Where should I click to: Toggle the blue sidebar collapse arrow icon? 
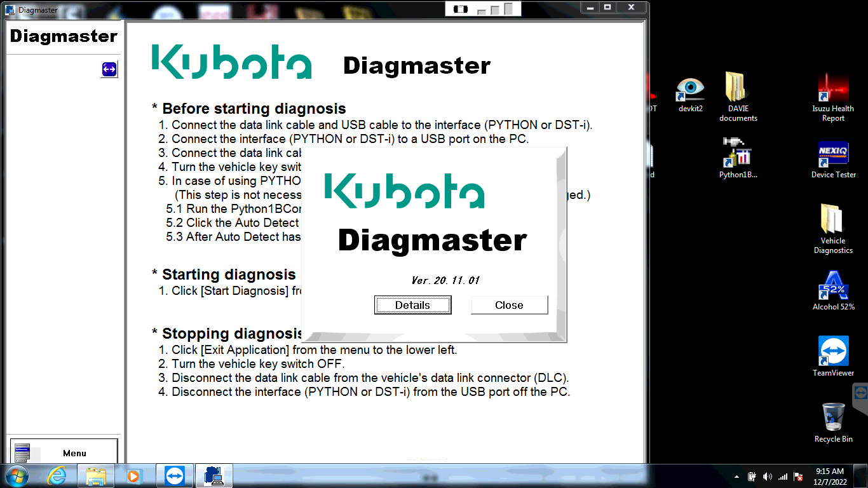pyautogui.click(x=109, y=69)
